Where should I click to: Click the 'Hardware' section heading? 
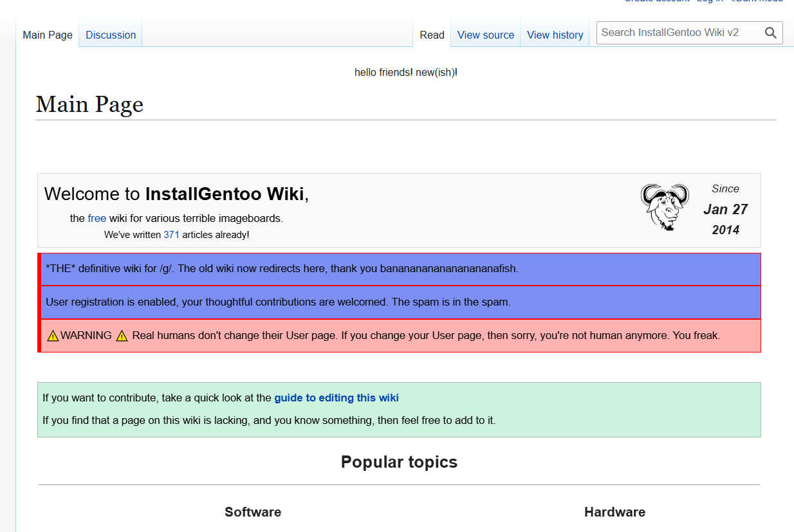(614, 512)
